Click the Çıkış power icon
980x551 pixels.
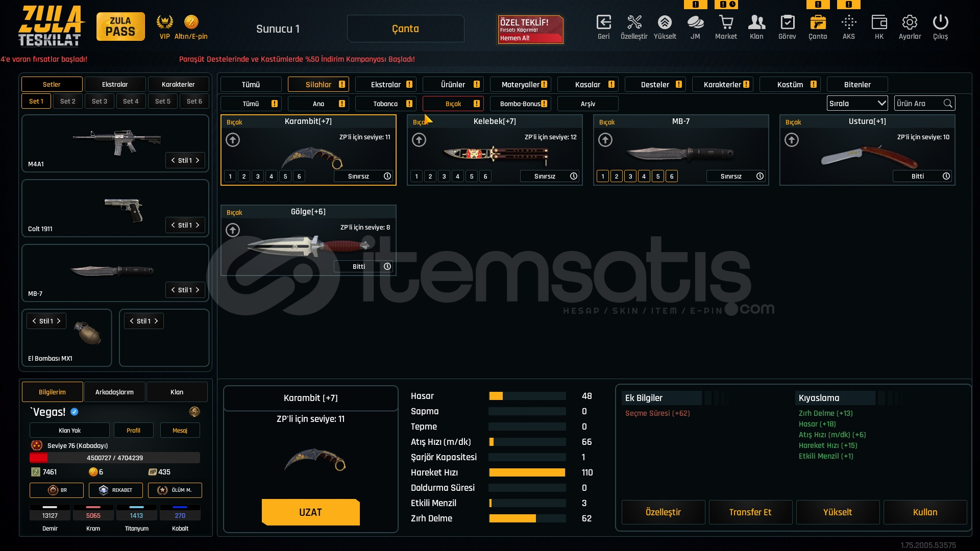[940, 22]
